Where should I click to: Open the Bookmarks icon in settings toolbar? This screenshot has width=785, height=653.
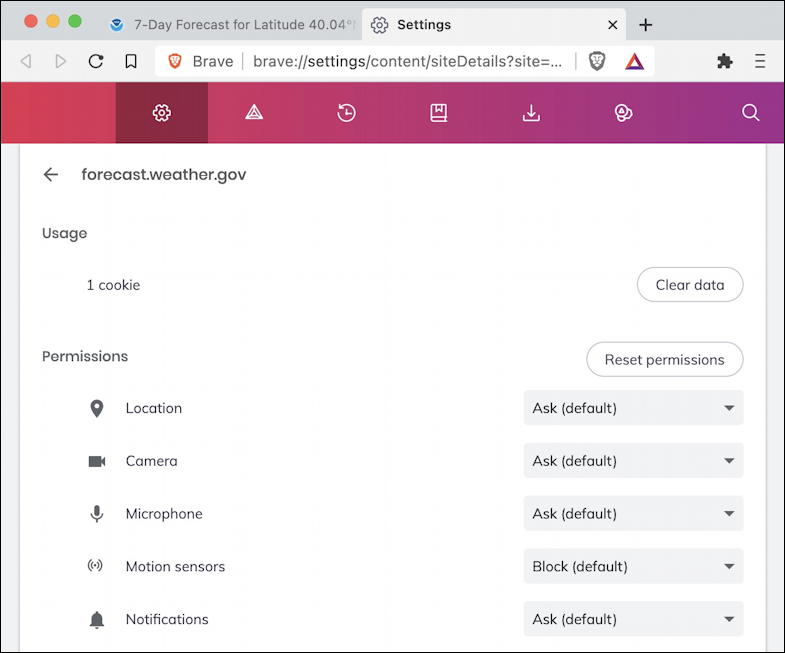(438, 113)
